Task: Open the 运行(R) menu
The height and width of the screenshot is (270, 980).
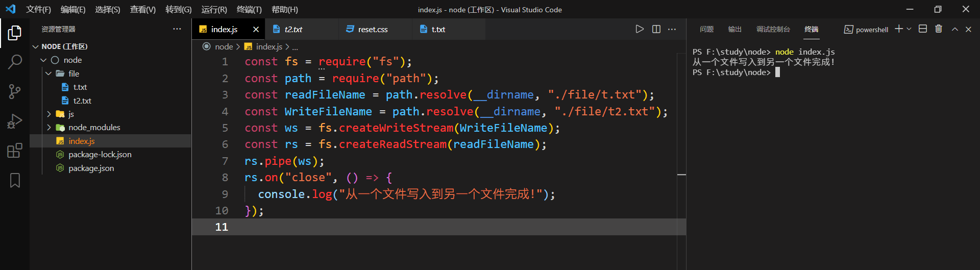Action: click(214, 9)
